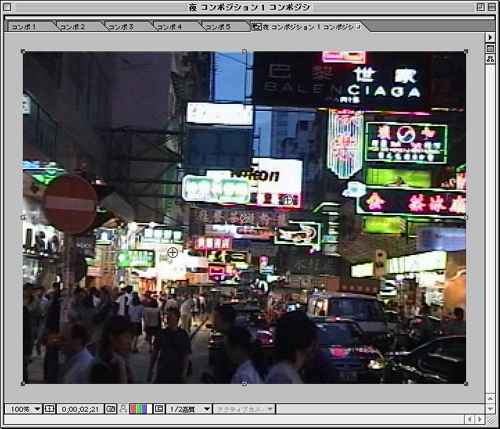Image resolution: width=500 pixels, height=429 pixels.
Task: Click the bottom-left corner layer handle
Action: click(x=23, y=384)
